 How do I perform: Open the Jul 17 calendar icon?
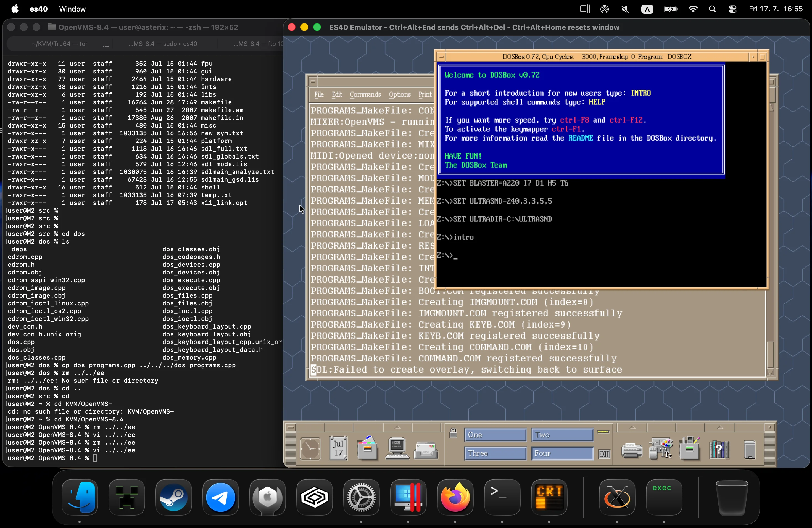pos(338,448)
